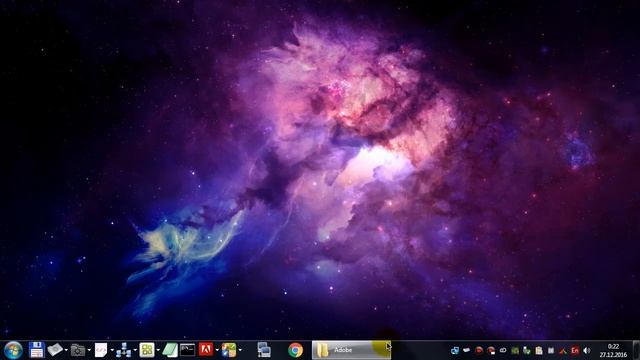Expand arrow beside network computers icon

135,350
